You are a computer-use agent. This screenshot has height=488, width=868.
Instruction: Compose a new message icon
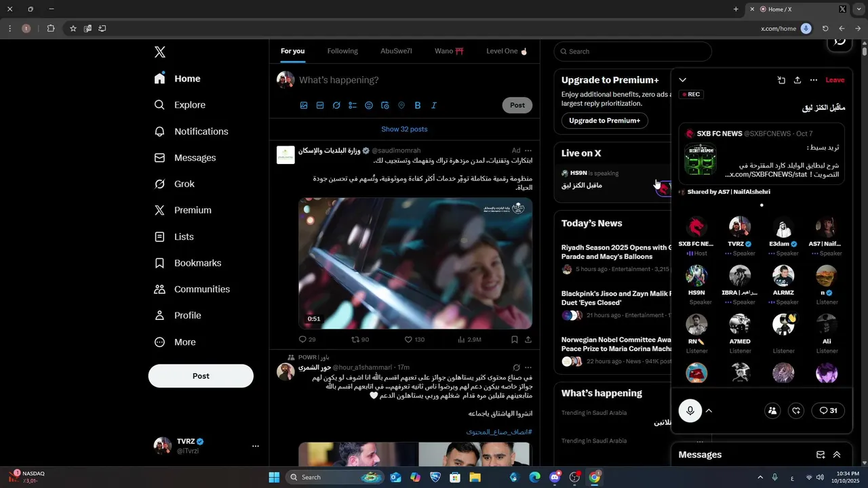821,455
